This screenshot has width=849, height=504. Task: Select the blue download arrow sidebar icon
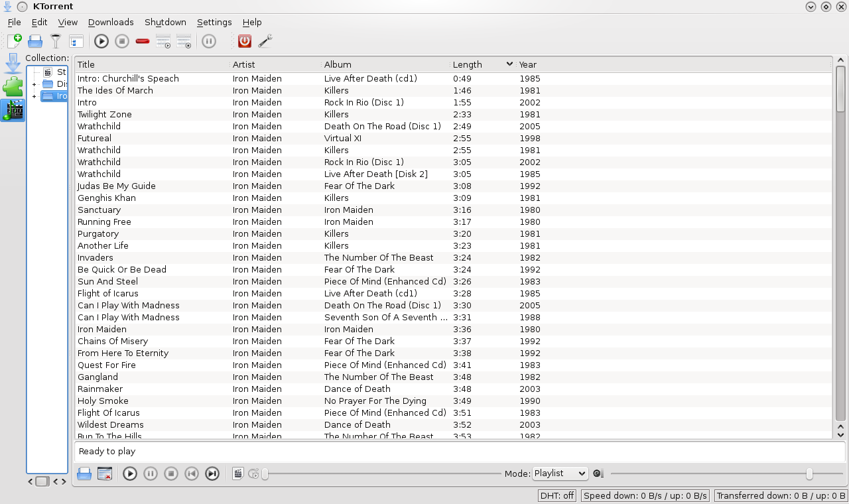click(x=13, y=64)
